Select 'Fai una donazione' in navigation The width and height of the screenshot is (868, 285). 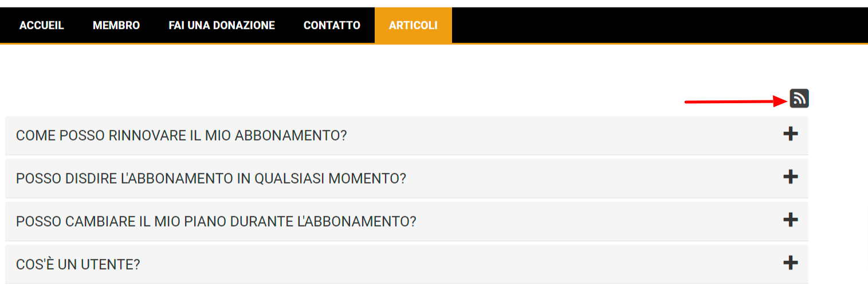click(222, 25)
